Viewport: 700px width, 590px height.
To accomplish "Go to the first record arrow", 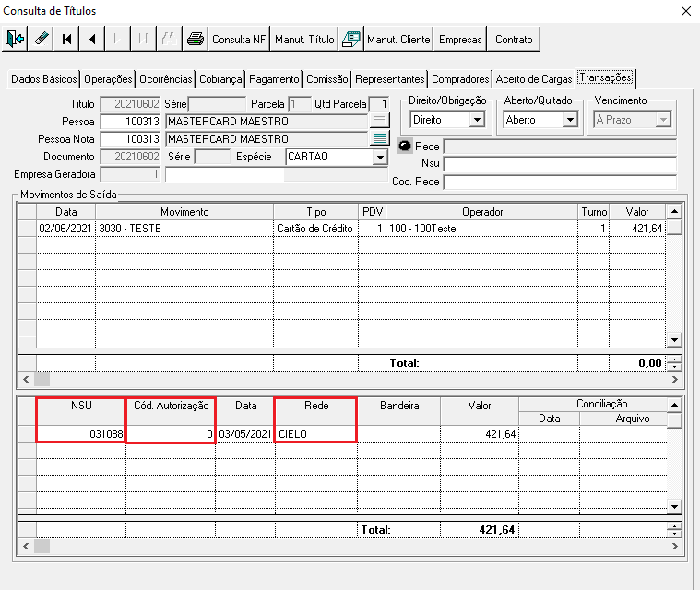I will (66, 39).
